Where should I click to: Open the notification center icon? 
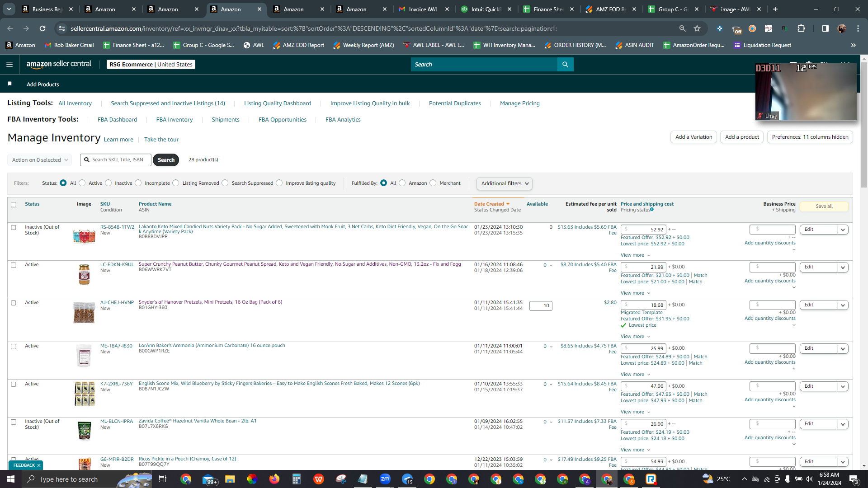tap(854, 479)
